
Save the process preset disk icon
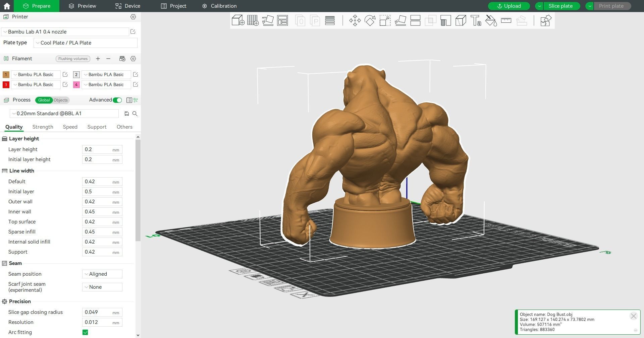[x=126, y=114]
